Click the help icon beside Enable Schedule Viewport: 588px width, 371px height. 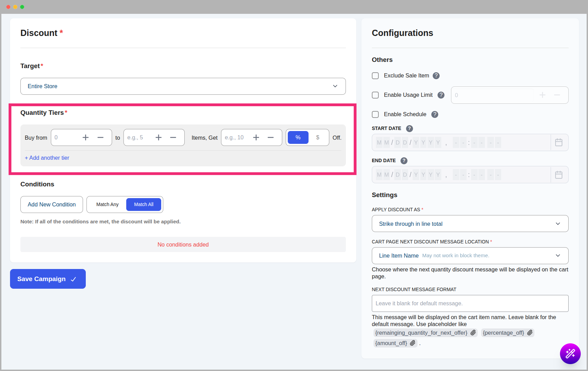(x=435, y=114)
